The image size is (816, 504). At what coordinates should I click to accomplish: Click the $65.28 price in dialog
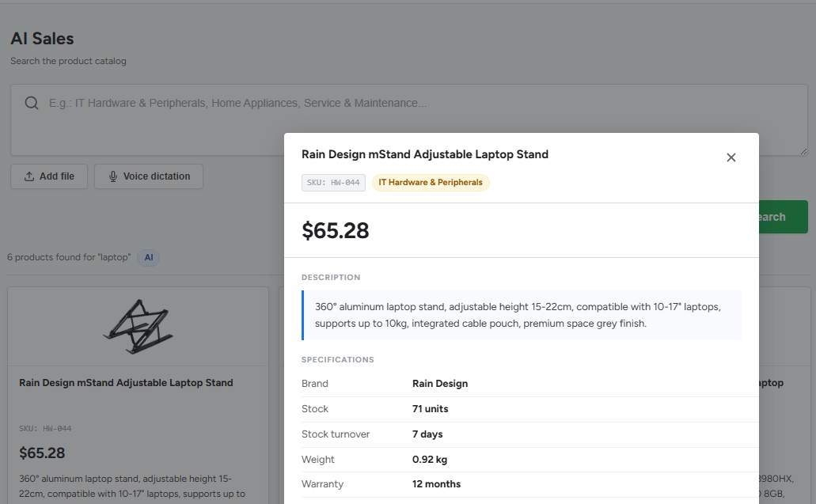coord(335,230)
